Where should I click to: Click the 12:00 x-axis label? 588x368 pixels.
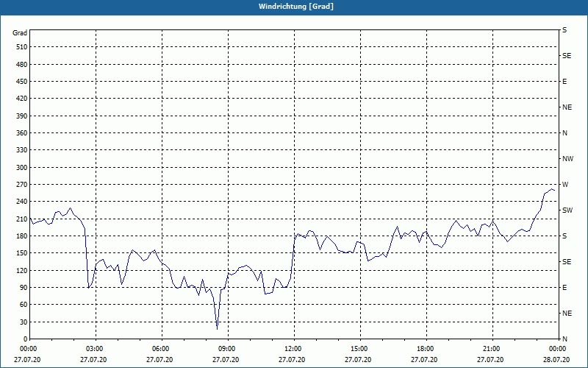click(x=293, y=349)
